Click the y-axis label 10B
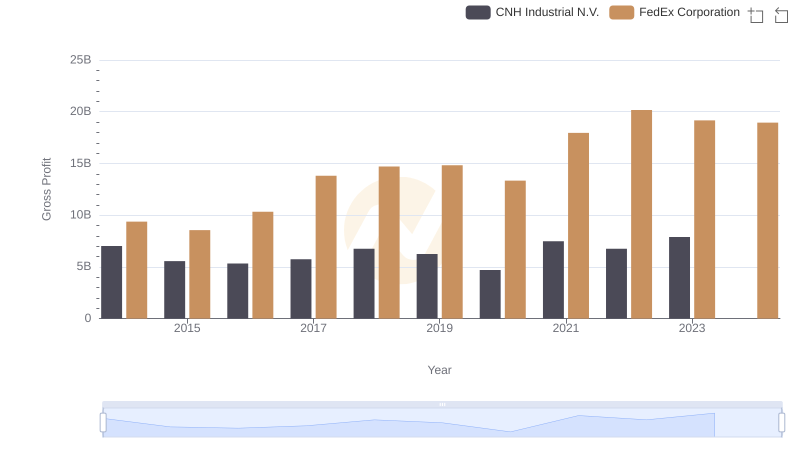The height and width of the screenshot is (461, 800). pos(81,215)
